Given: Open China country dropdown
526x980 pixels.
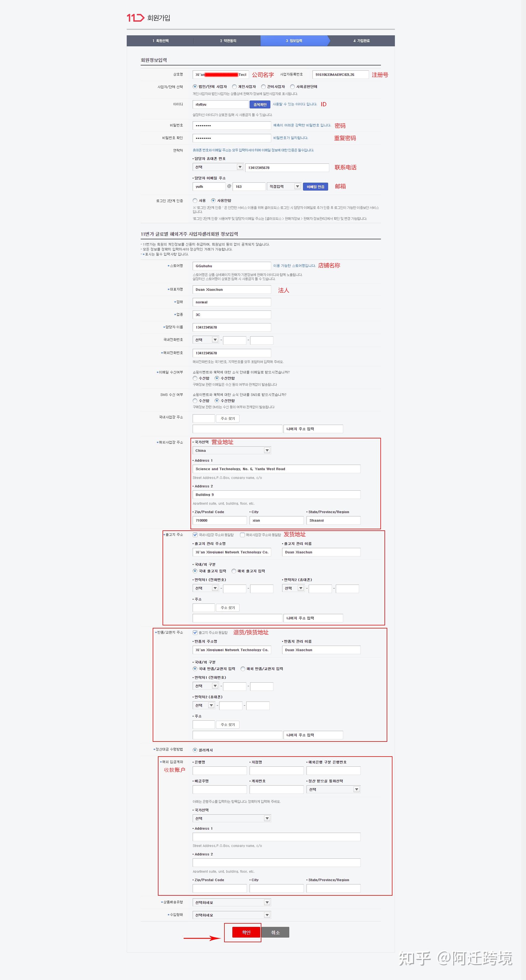Looking at the screenshot, I should [231, 450].
